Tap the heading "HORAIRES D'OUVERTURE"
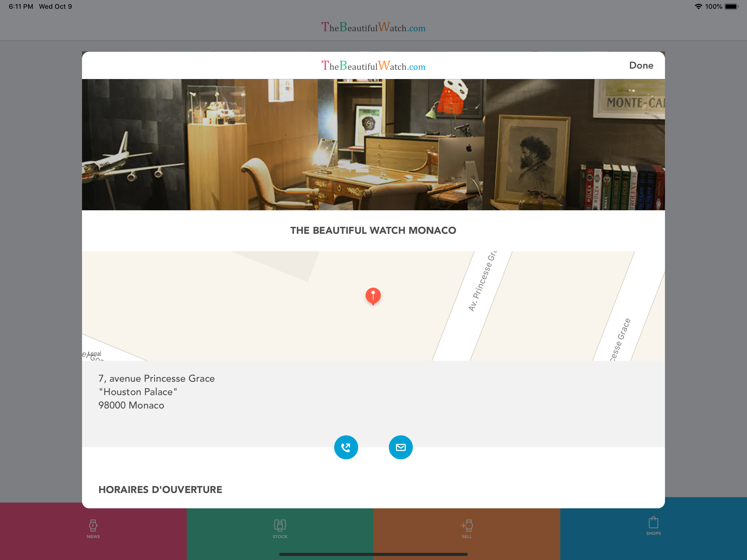Screen dimensions: 747x560 [161, 490]
